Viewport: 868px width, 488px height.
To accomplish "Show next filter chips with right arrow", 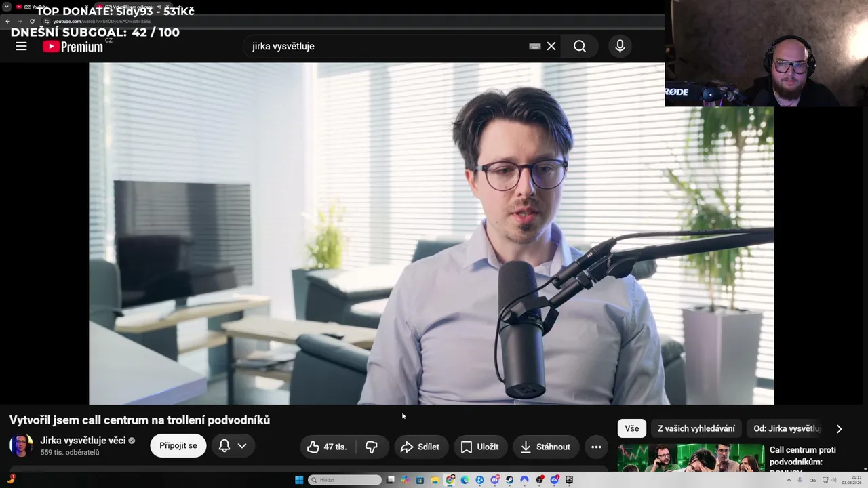I will (839, 428).
